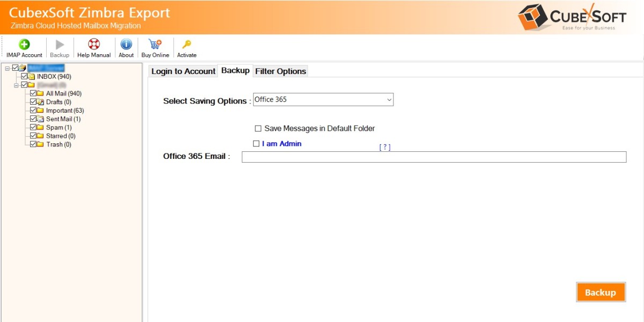Uncheck the Important (63) checkbox

coord(33,111)
